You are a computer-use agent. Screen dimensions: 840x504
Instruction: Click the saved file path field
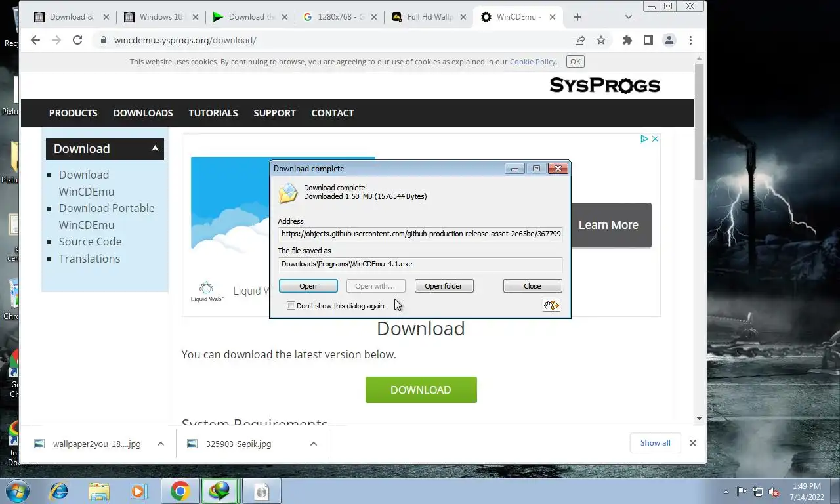coord(420,264)
